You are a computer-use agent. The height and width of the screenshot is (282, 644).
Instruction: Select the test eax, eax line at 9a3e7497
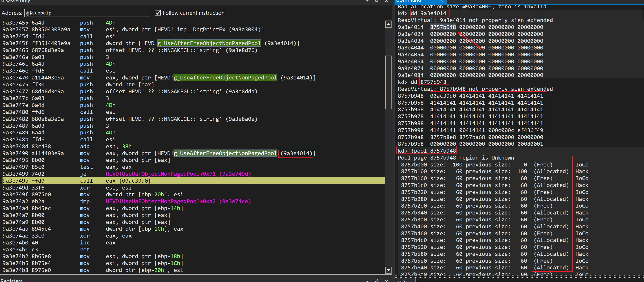point(67,167)
